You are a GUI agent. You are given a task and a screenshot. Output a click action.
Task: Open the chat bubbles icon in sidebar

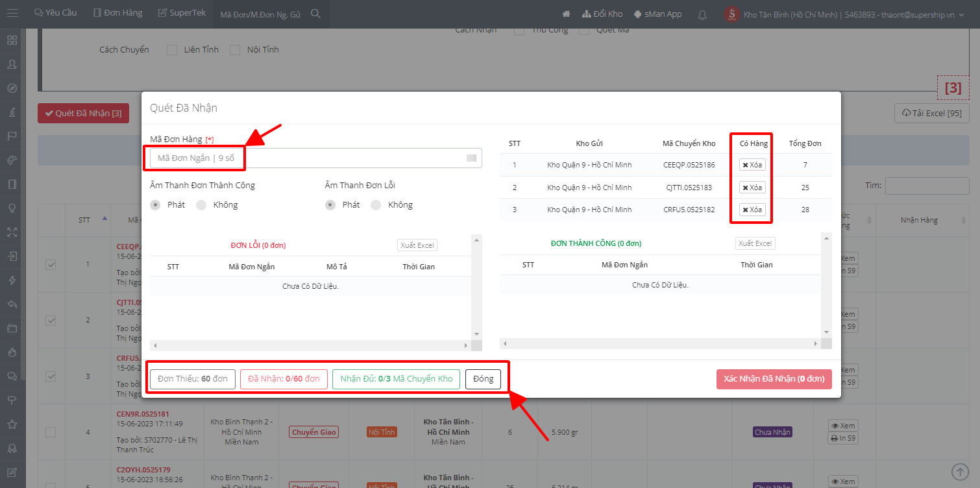point(12,376)
